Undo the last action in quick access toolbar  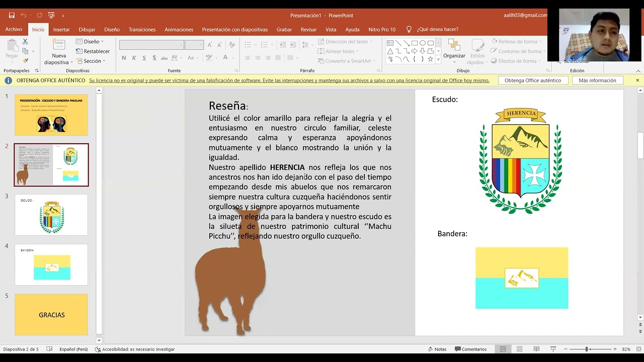pos(23,16)
